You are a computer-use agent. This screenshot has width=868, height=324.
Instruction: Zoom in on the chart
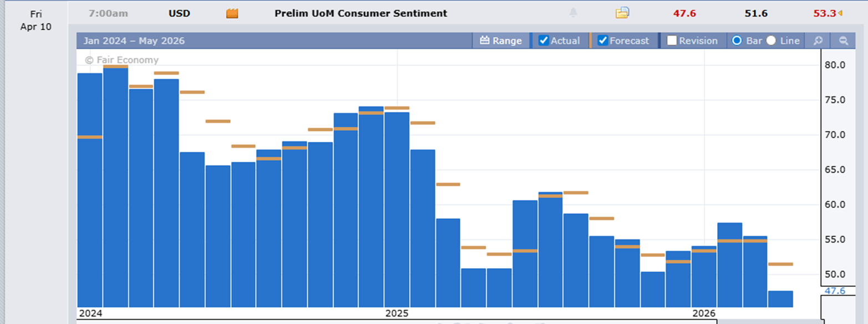(x=818, y=41)
